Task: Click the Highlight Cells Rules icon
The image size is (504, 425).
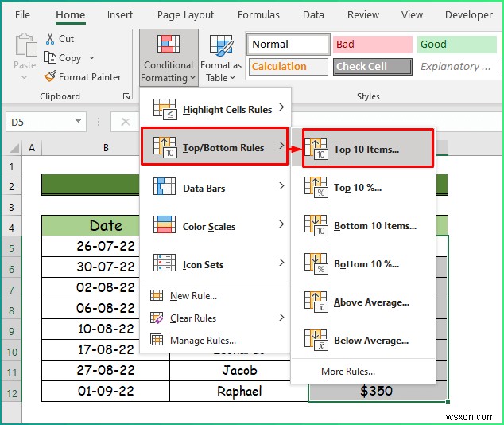Action: (x=165, y=109)
